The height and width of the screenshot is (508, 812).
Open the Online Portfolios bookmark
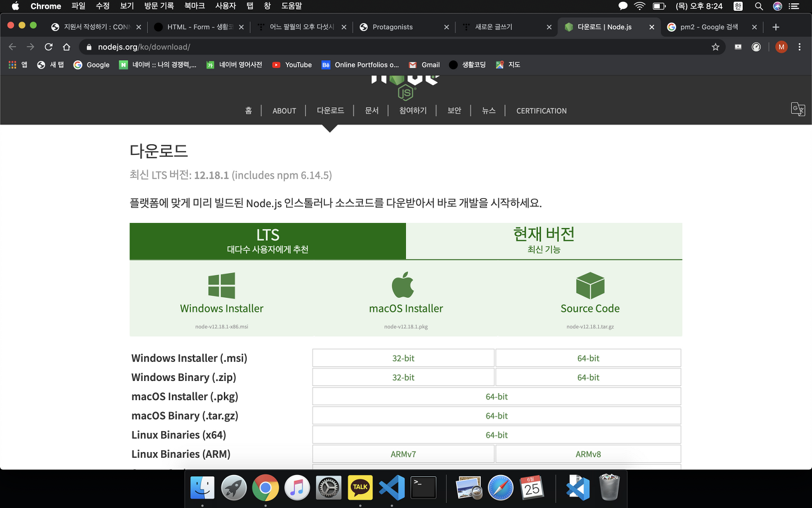360,65
